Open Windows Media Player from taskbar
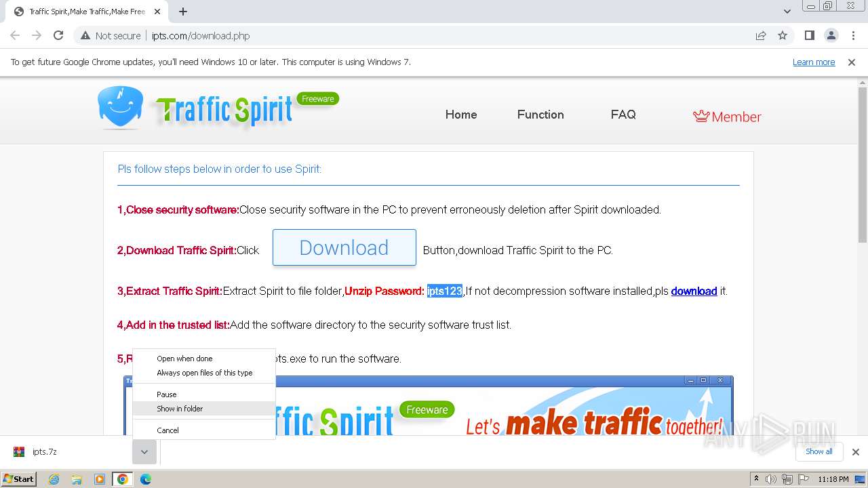Screen dimensions: 868x488 100,479
